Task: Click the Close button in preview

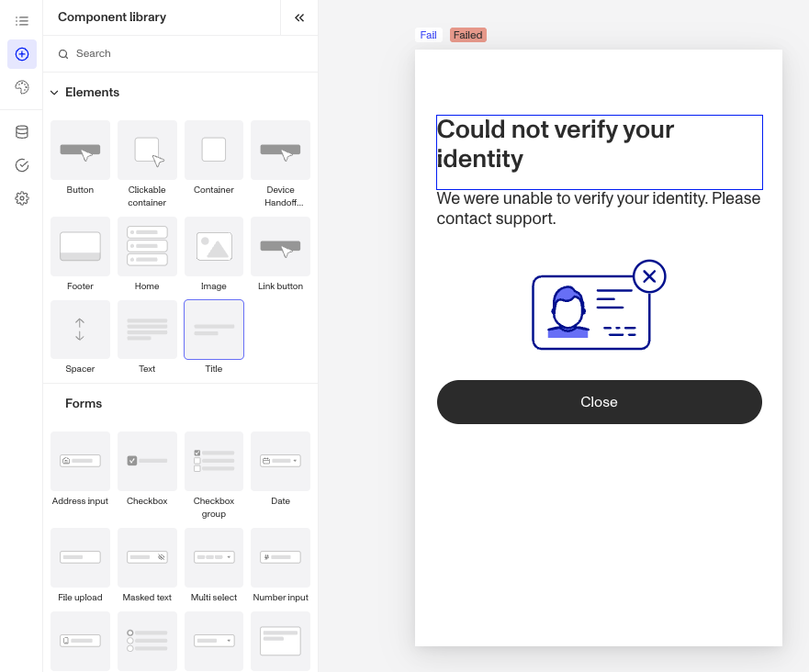Action: pos(600,402)
